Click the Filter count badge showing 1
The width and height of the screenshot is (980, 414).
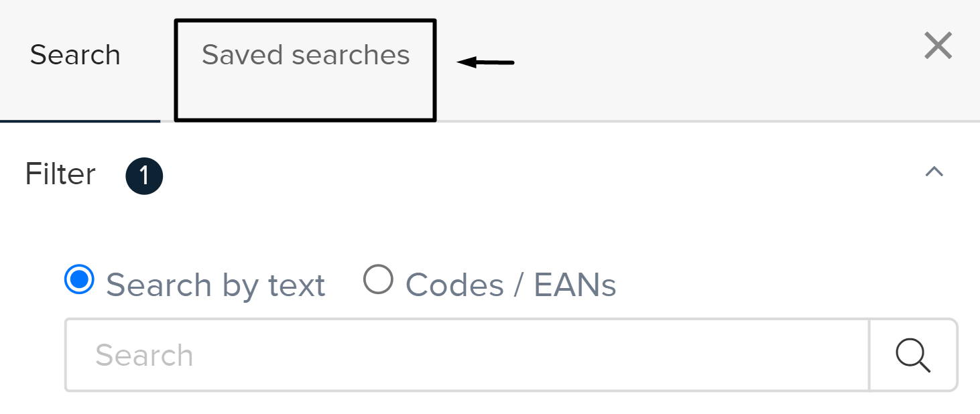pyautogui.click(x=144, y=176)
